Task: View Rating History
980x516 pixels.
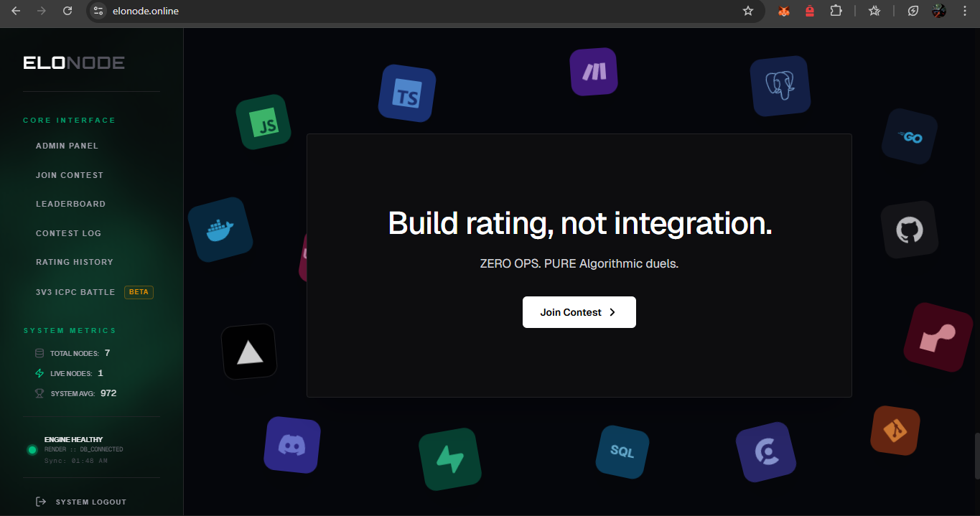Action: pyautogui.click(x=75, y=262)
